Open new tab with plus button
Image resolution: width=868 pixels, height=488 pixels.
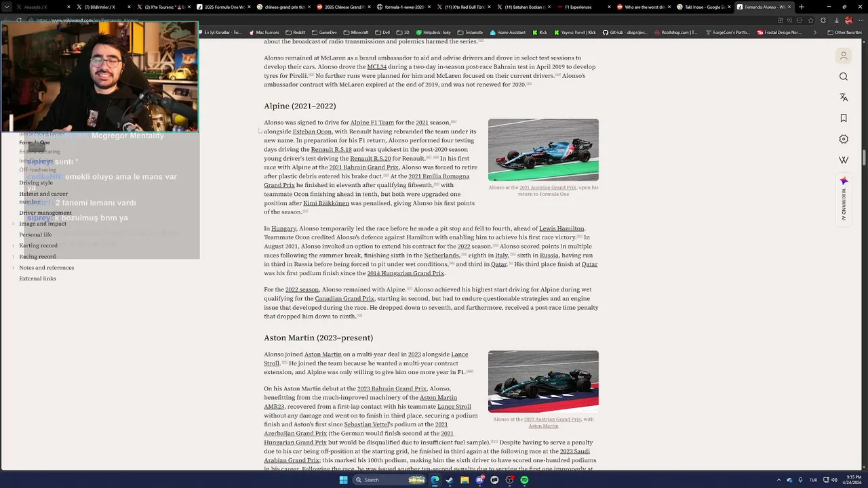[x=802, y=7]
